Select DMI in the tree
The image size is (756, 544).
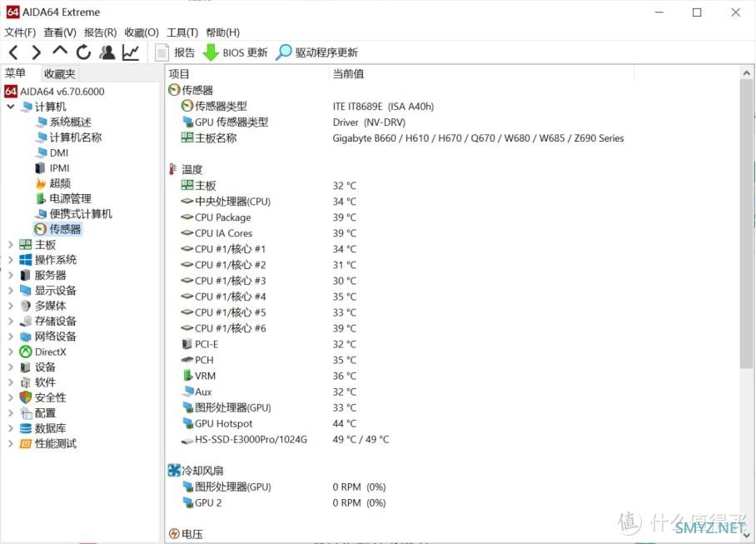[59, 153]
